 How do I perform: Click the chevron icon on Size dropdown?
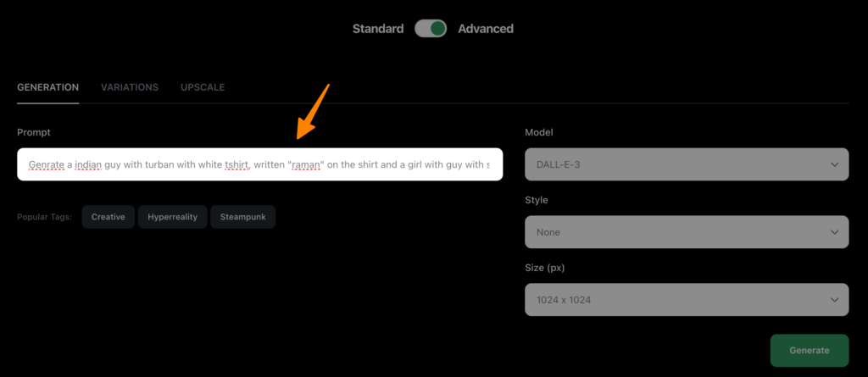(x=835, y=299)
